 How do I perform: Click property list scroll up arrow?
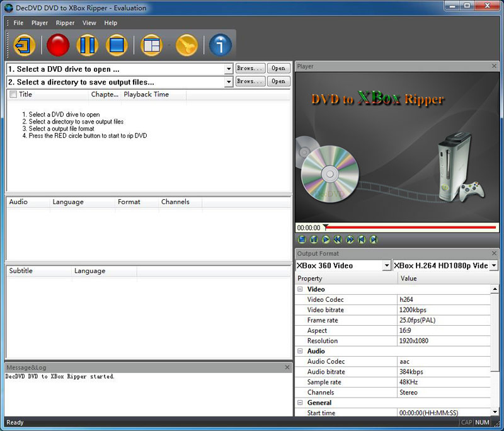(495, 289)
